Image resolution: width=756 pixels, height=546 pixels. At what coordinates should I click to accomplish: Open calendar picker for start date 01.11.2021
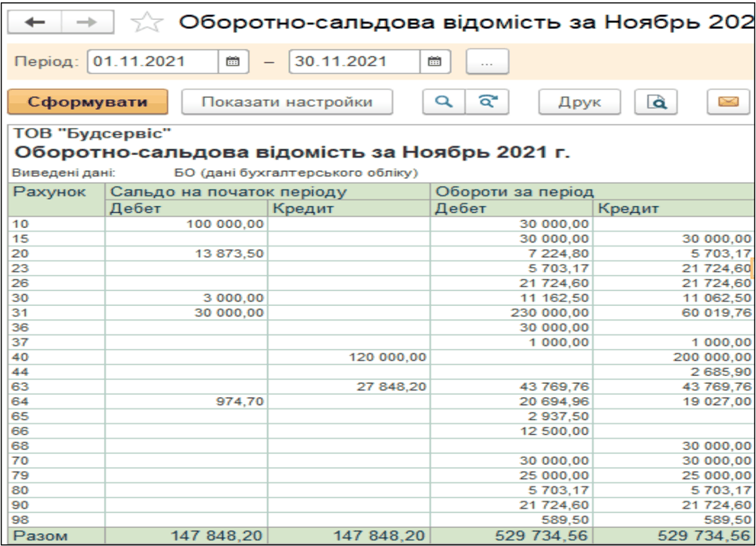coord(233,62)
